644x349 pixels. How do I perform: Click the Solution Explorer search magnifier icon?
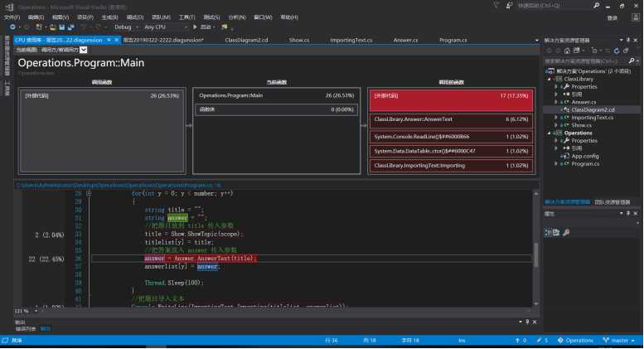point(632,61)
